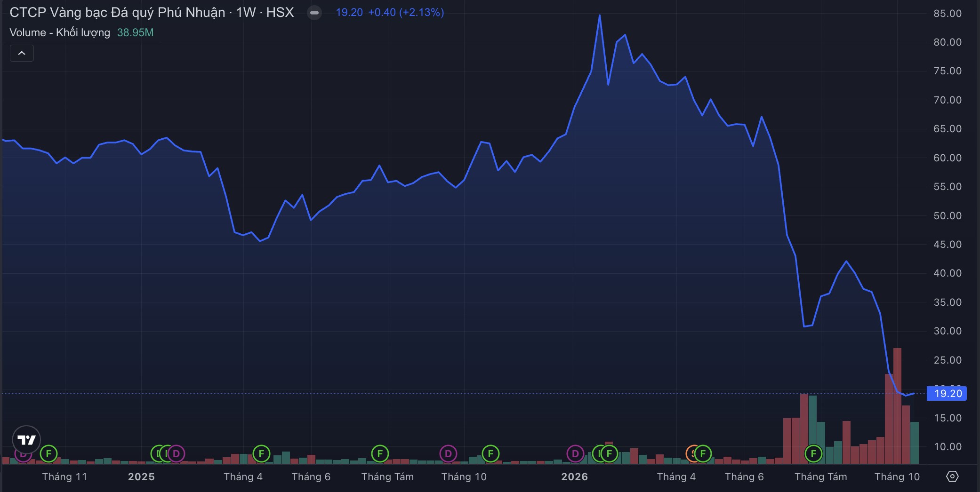
Task: Click the 10.00 price axis label
Action: (x=948, y=447)
